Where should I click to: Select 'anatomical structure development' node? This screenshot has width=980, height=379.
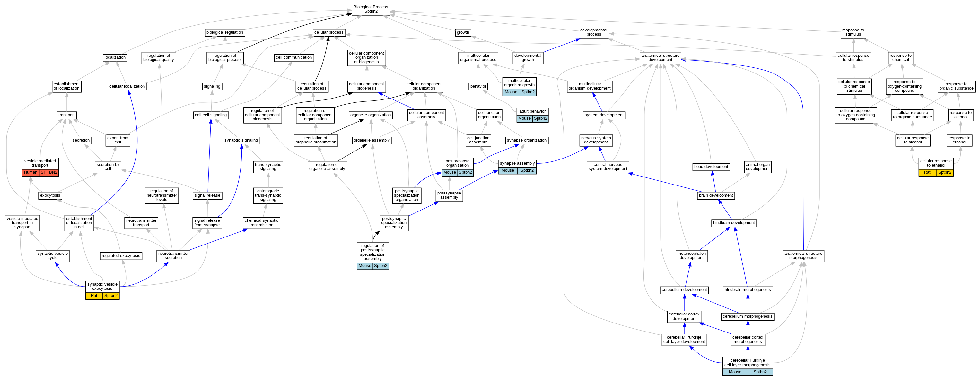click(x=660, y=58)
